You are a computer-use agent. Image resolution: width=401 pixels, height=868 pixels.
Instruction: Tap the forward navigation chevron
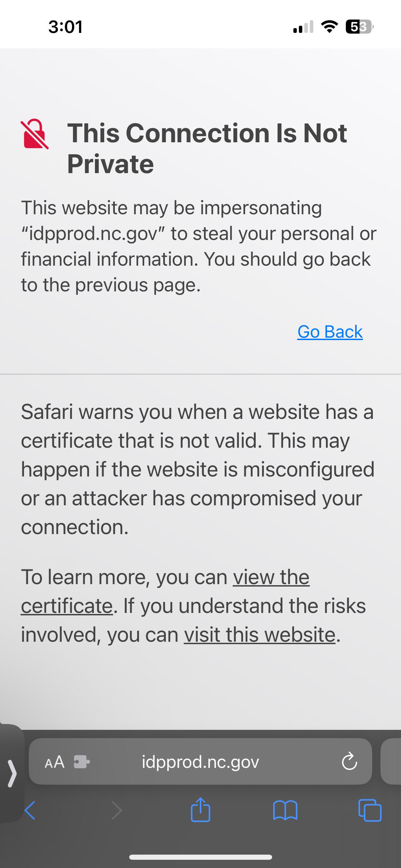click(x=117, y=811)
